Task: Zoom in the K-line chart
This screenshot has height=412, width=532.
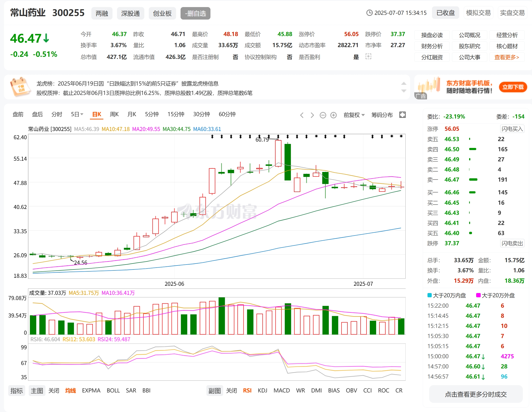Action: pos(333,115)
